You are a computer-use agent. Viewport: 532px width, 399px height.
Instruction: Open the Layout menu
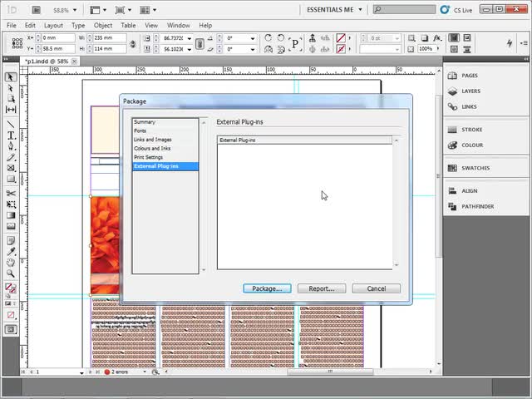53,26
